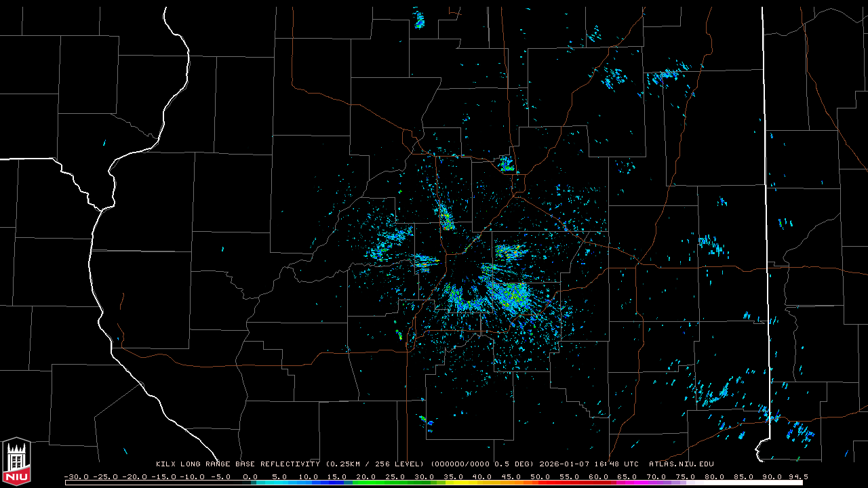The image size is (868, 488).
Task: Click the 2026-01-07 16:48 UTC timestamp
Action: click(x=589, y=464)
